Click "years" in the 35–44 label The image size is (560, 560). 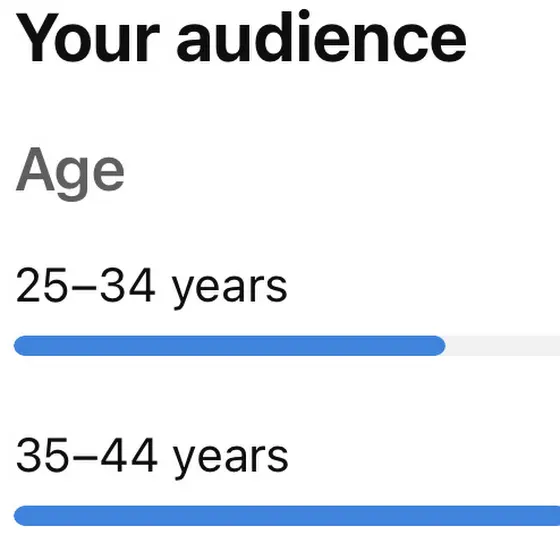click(230, 462)
